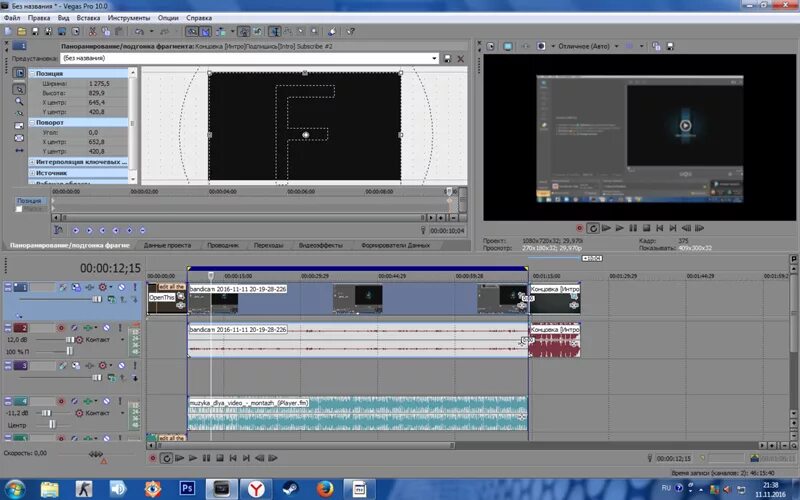Solo video track 3
The image size is (800, 500).
tap(135, 365)
